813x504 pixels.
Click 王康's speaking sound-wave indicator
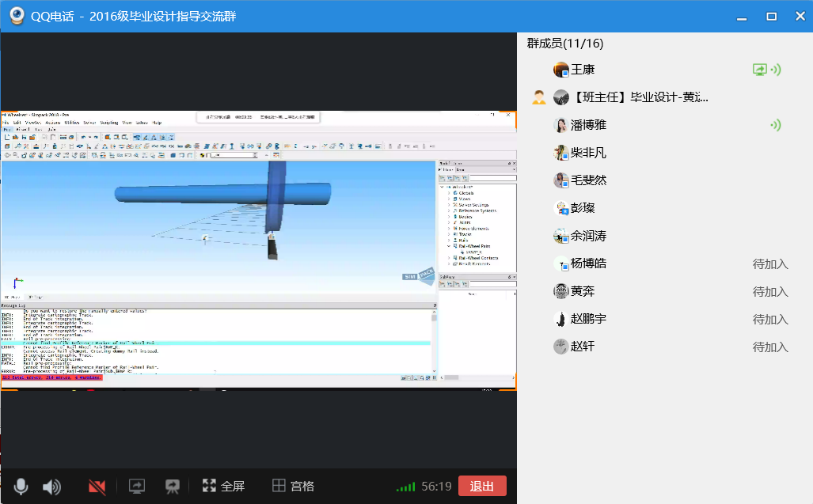(776, 70)
